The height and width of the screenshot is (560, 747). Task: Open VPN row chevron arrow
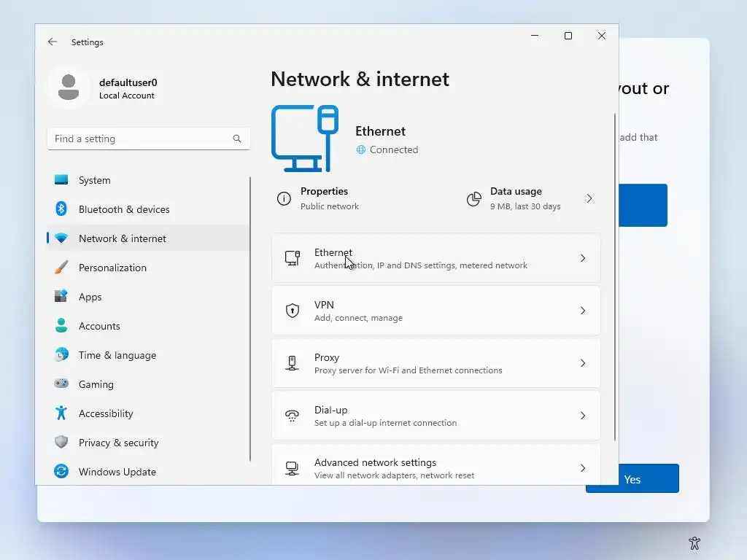tap(583, 311)
